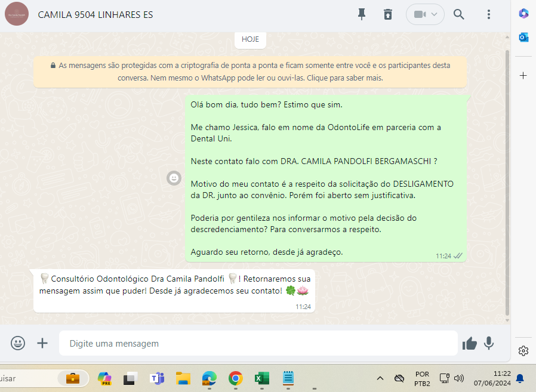Open the volume control

pos(459,378)
